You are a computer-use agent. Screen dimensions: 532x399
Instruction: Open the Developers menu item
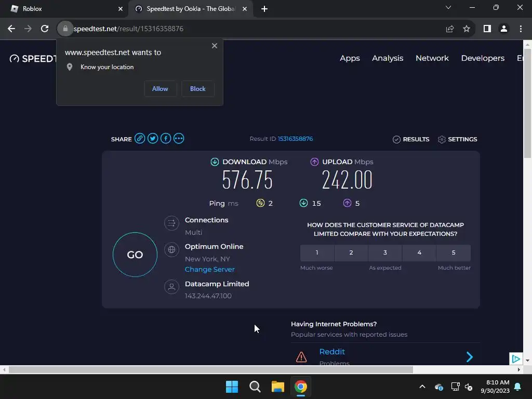[483, 58]
